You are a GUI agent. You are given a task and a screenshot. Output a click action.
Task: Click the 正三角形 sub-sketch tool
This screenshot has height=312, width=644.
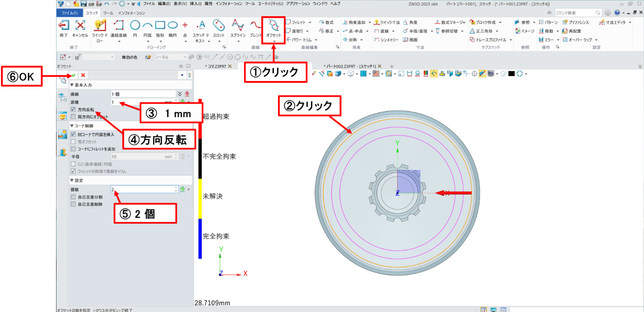click(481, 31)
